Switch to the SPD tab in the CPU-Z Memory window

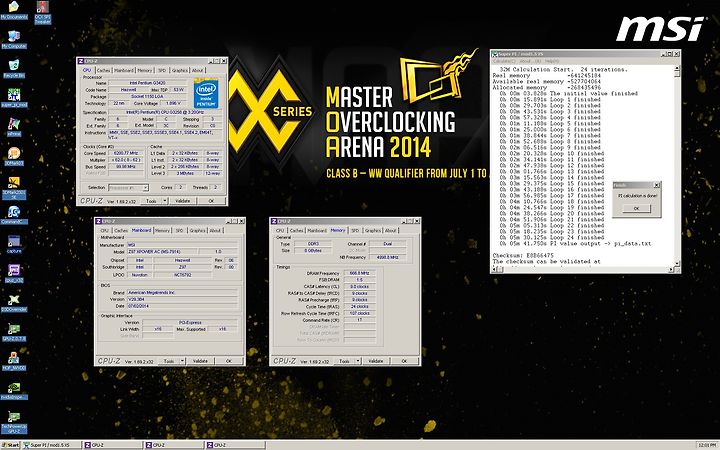[355, 230]
